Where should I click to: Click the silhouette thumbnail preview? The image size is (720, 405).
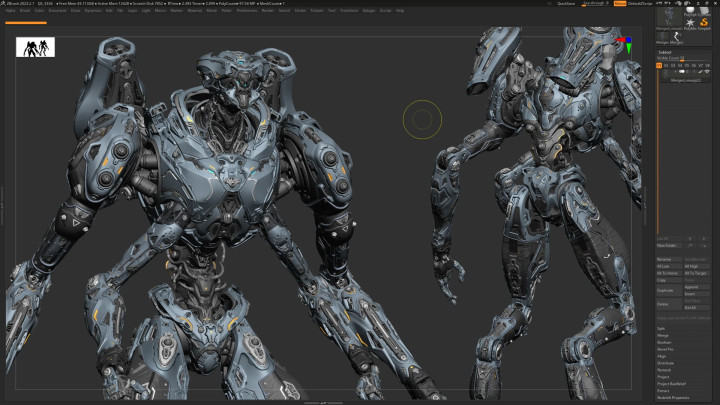(x=35, y=47)
